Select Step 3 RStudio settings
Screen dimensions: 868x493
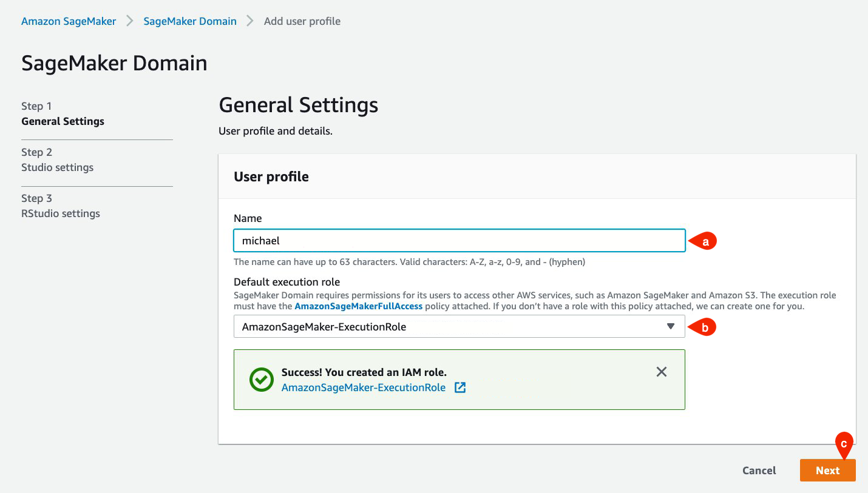(61, 213)
